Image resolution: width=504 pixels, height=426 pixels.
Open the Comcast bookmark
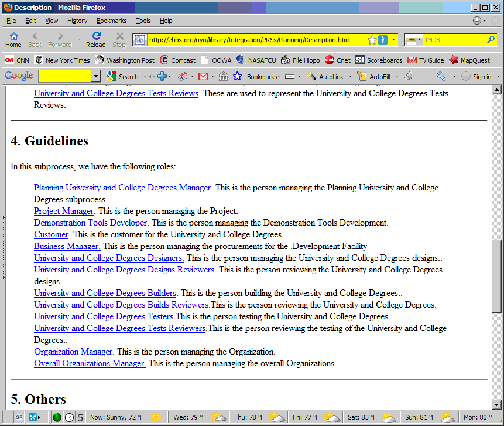(178, 60)
